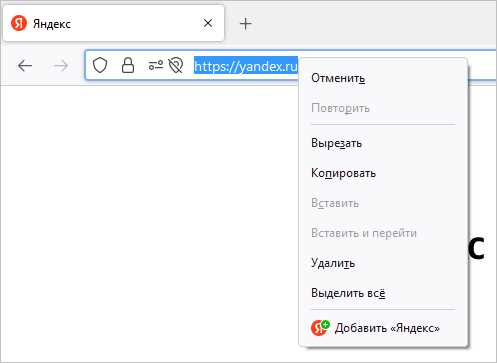Go back with the left arrow button
This screenshot has width=497, height=363.
tap(25, 66)
